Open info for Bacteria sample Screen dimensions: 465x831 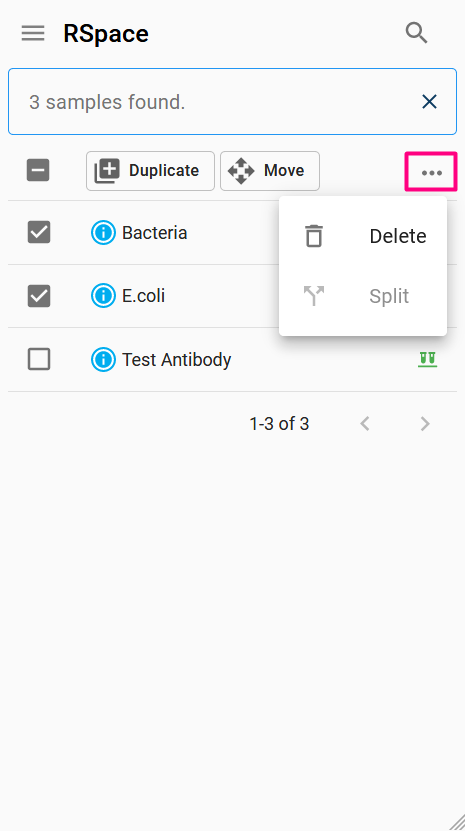[103, 233]
